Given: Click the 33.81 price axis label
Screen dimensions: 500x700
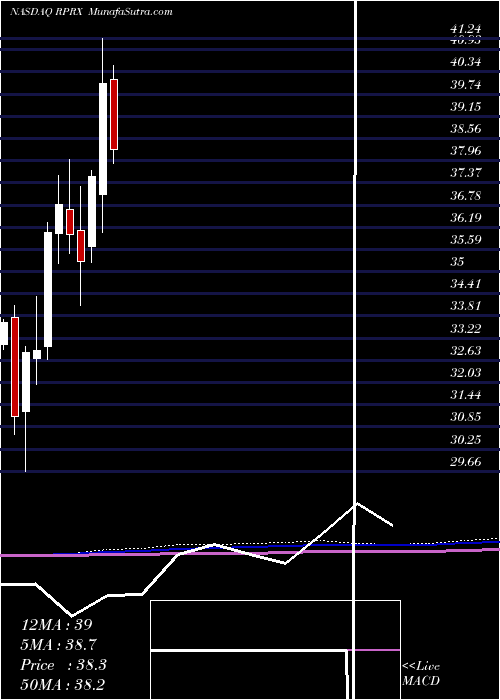Looking at the screenshot, I should 466,306.
